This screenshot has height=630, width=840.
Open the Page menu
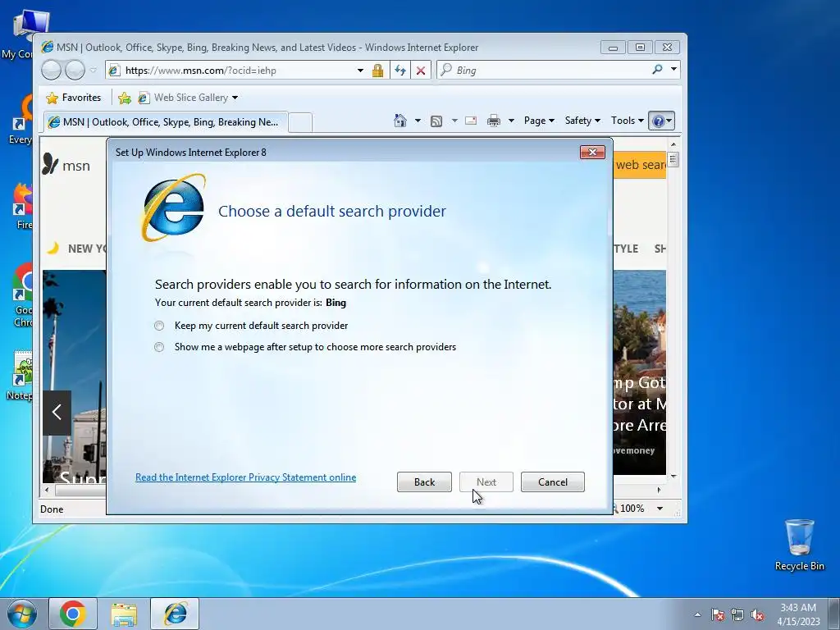(x=539, y=121)
